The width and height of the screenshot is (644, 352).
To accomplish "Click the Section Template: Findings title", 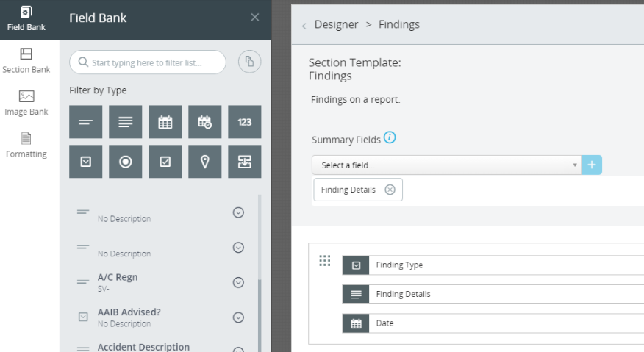I will pos(354,69).
